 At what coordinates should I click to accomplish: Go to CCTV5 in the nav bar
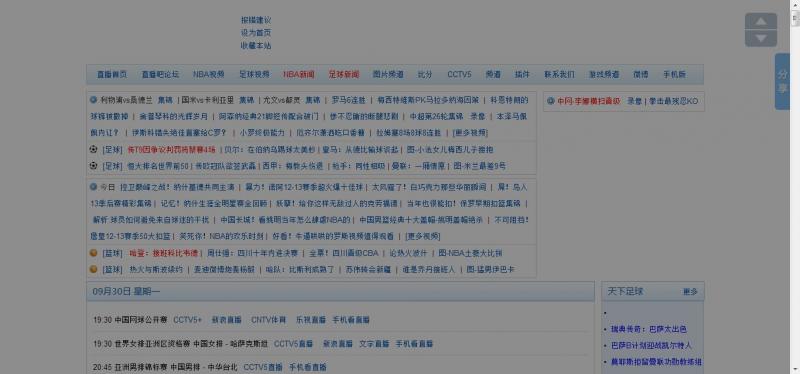tap(459, 74)
